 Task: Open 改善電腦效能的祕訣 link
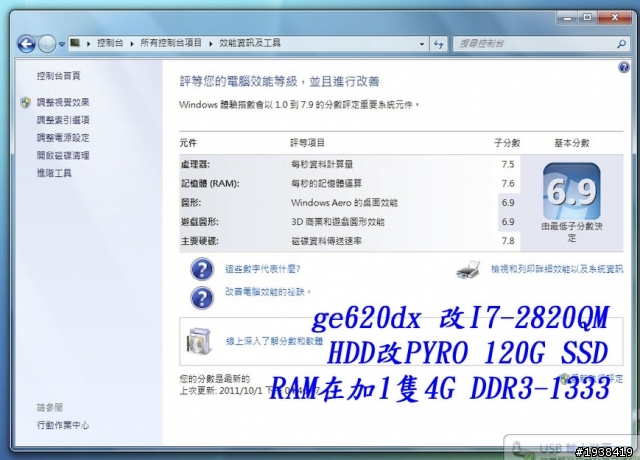point(268,291)
